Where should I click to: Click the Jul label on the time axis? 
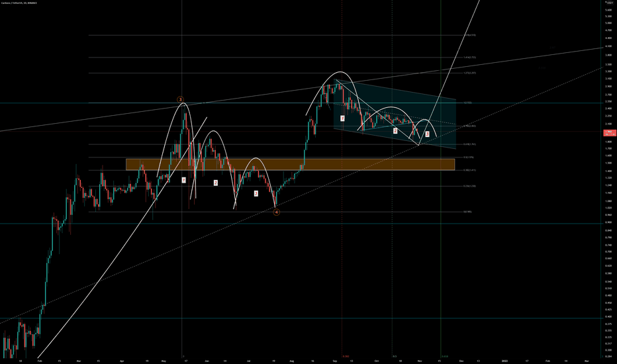click(x=249, y=361)
